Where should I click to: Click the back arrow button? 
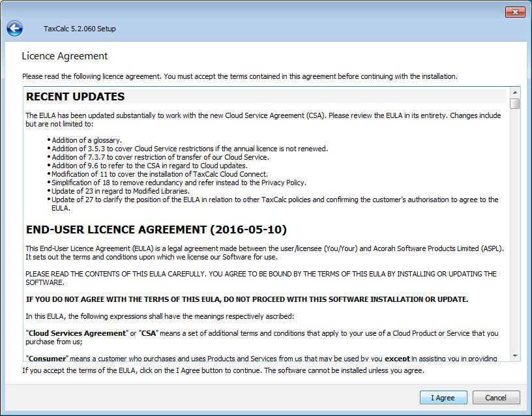point(14,28)
